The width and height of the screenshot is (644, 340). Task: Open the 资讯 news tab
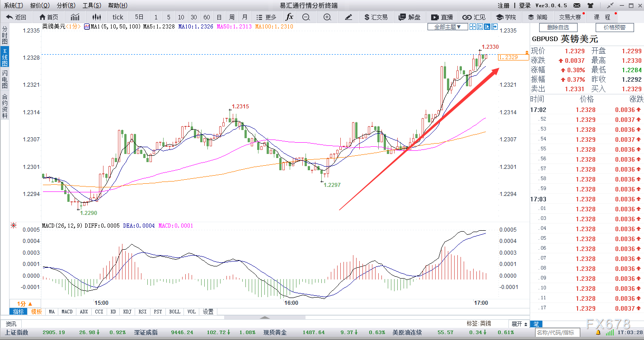(x=11, y=324)
